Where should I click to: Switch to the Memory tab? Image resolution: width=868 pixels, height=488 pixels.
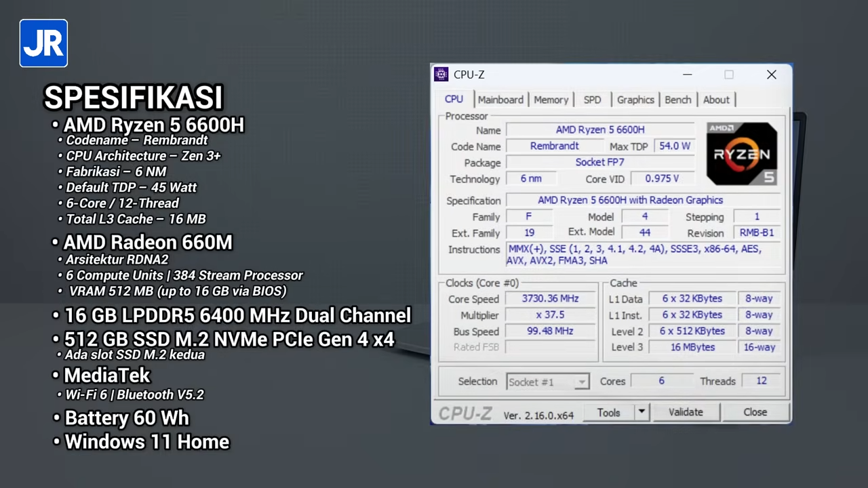point(551,100)
